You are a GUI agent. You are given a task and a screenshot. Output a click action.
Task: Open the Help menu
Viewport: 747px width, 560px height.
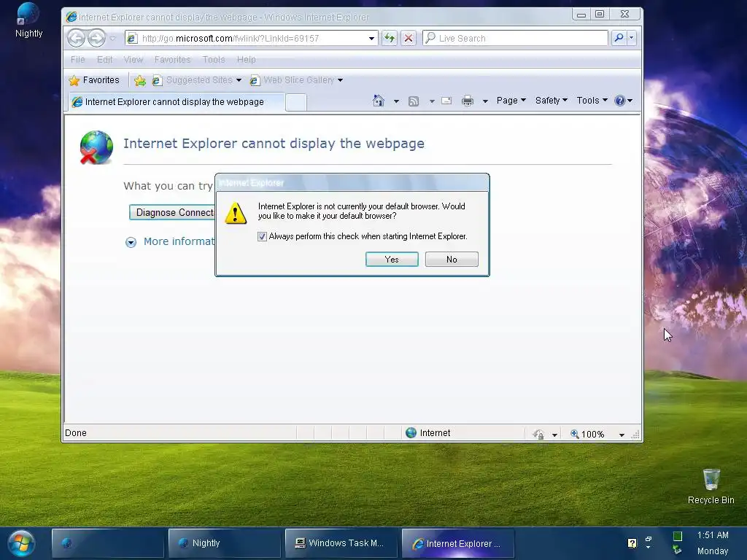coord(247,60)
